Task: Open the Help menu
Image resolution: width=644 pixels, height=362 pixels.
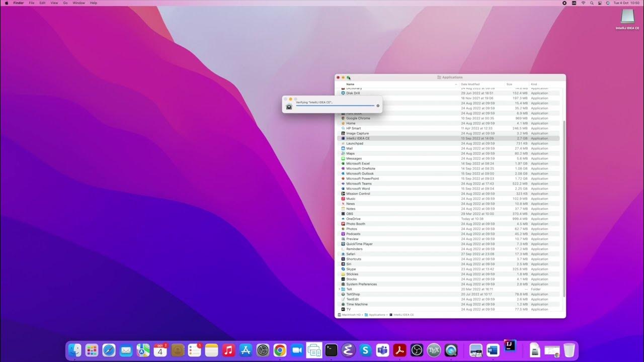Action: click(x=94, y=3)
